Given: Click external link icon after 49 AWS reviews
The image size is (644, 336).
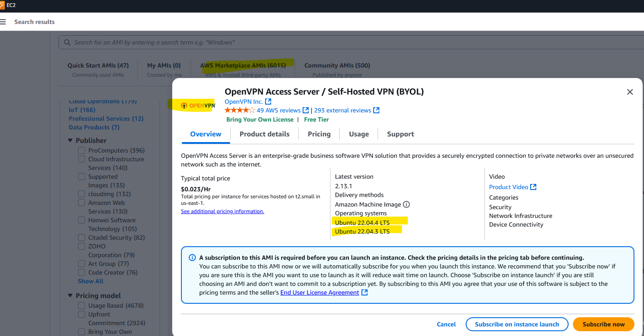Looking at the screenshot, I should (306, 110).
